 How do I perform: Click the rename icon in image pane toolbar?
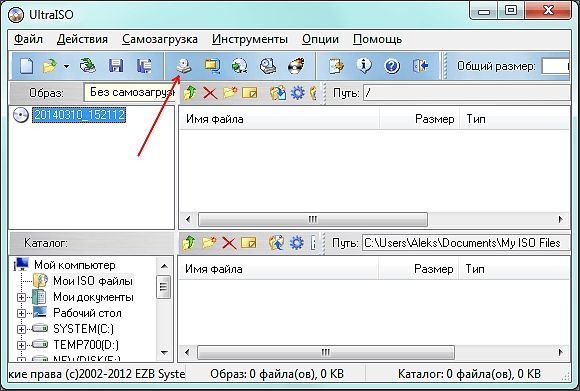pos(250,93)
